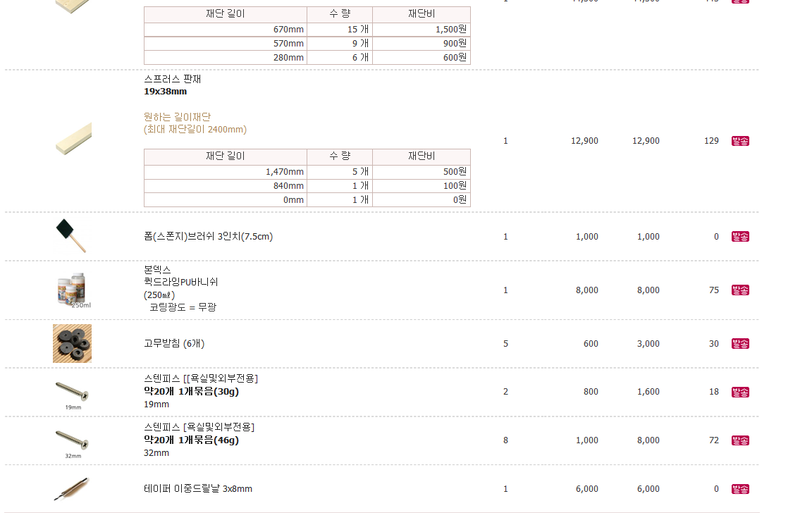
Task: Click the 발송 badge for the foam brush row
Action: click(x=740, y=237)
